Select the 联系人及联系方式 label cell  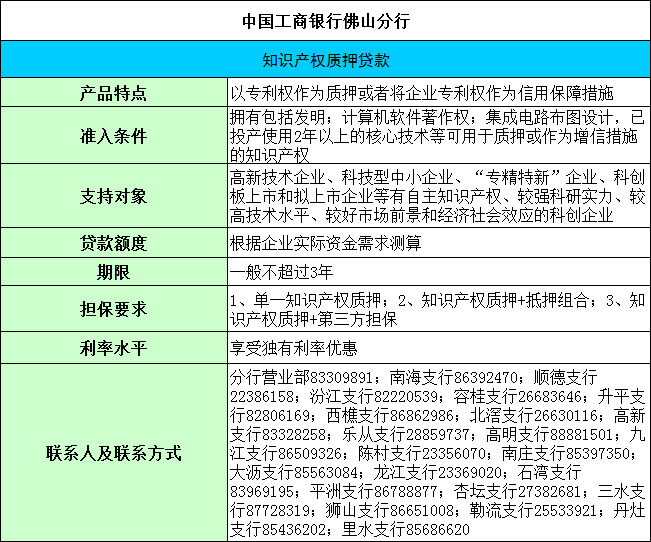coord(114,453)
